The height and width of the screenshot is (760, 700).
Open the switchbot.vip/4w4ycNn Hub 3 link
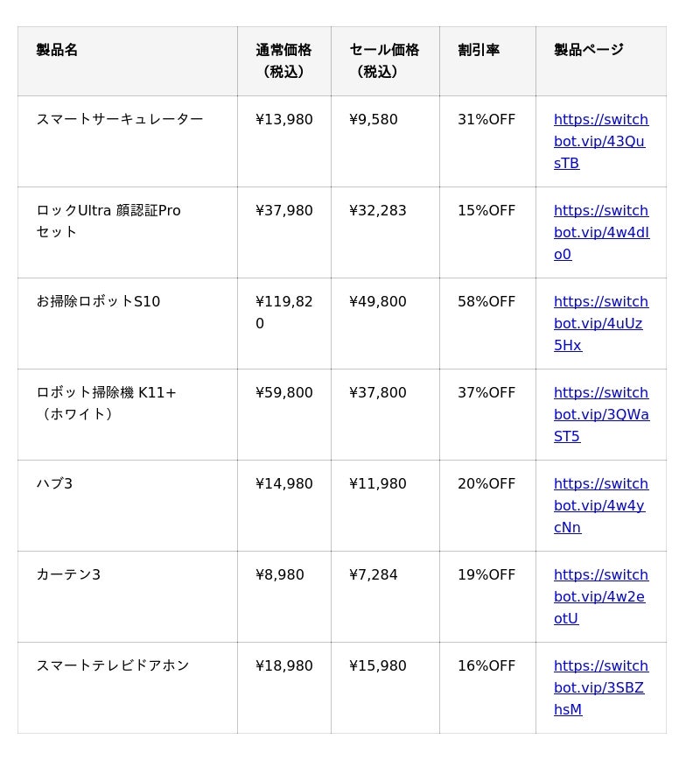coord(601,505)
